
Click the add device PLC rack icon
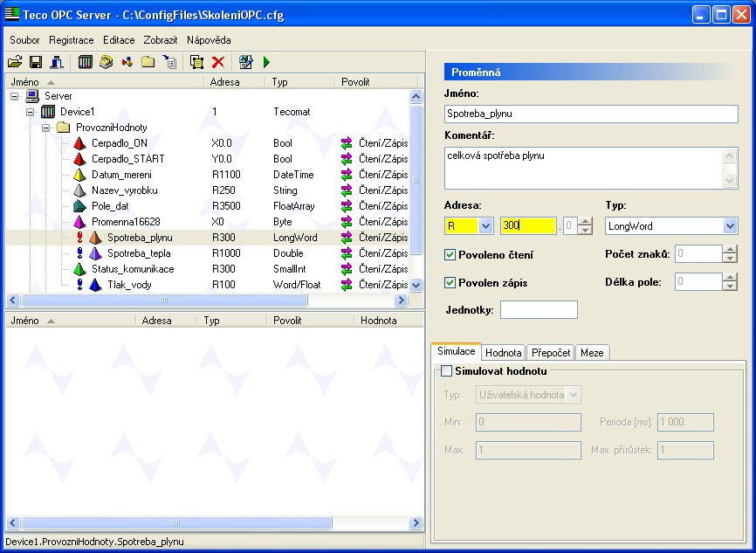coord(86,62)
